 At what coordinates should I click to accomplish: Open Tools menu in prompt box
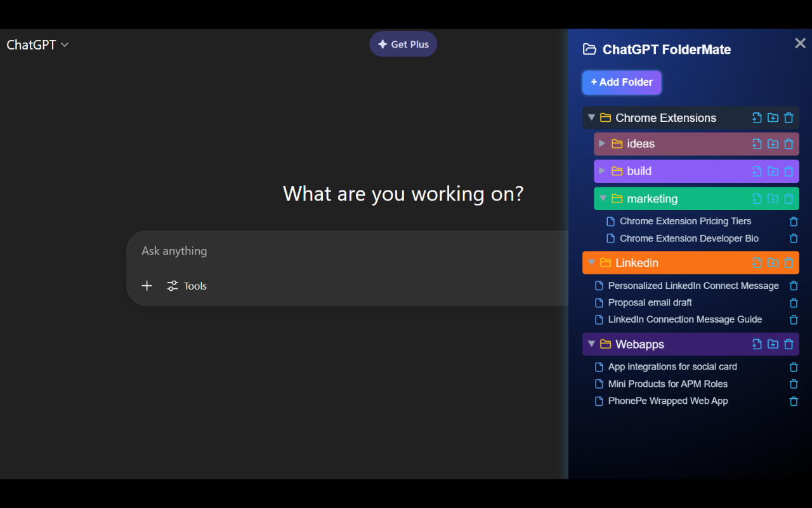[187, 286]
